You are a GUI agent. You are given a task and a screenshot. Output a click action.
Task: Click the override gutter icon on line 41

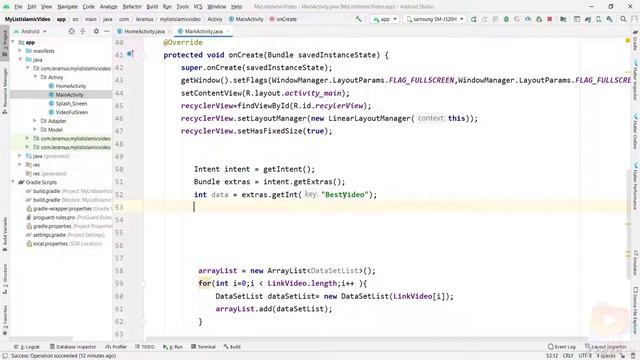tap(130, 53)
